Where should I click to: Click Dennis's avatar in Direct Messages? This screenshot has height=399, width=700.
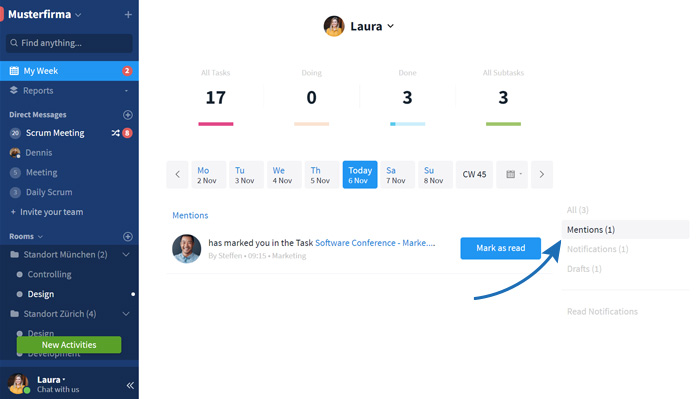click(x=15, y=153)
